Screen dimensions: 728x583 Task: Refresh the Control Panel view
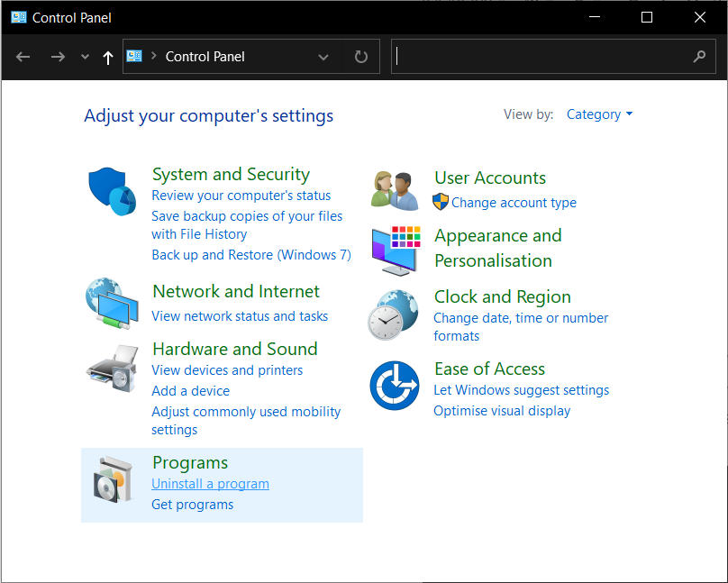point(360,57)
